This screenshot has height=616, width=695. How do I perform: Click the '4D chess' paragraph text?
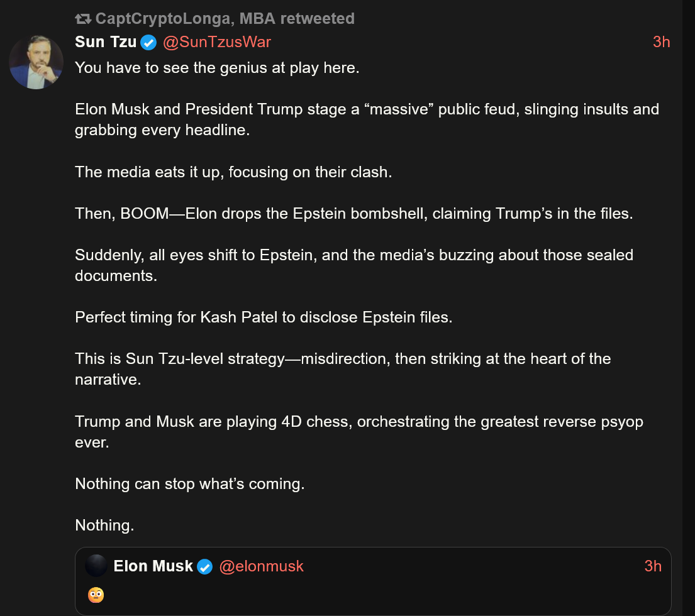click(359, 432)
